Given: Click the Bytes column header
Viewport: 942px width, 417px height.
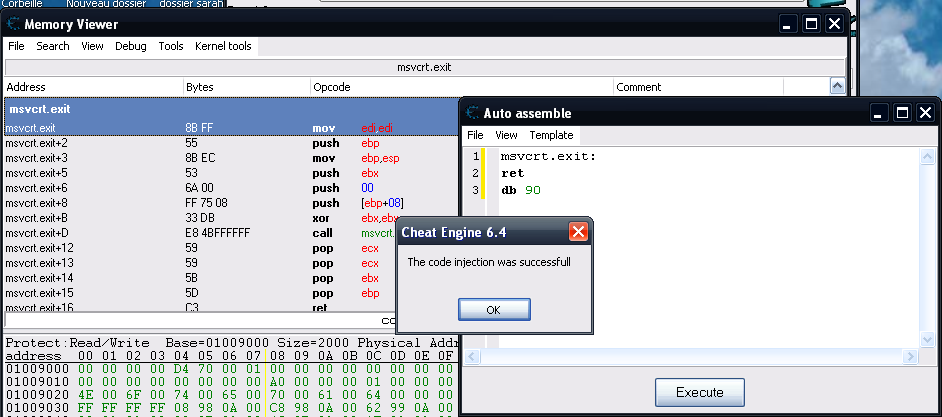Looking at the screenshot, I should [200, 87].
